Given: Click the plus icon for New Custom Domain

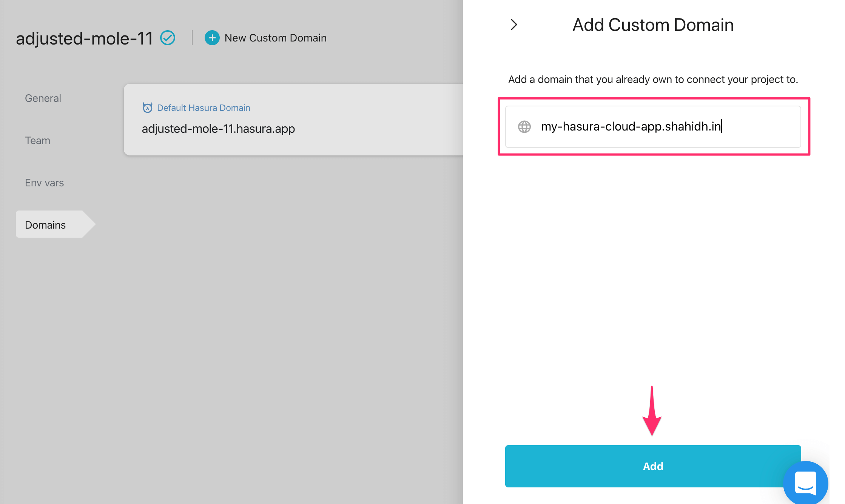Looking at the screenshot, I should click(212, 38).
